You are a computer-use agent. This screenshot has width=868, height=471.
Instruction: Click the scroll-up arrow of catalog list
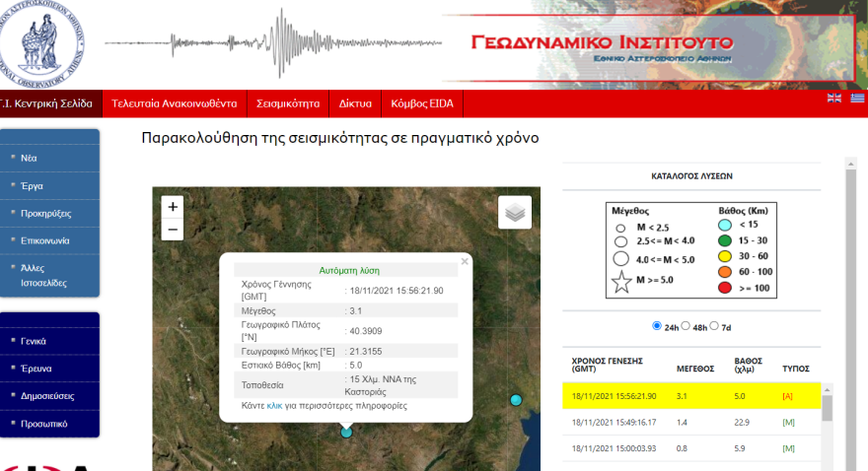pos(827,390)
